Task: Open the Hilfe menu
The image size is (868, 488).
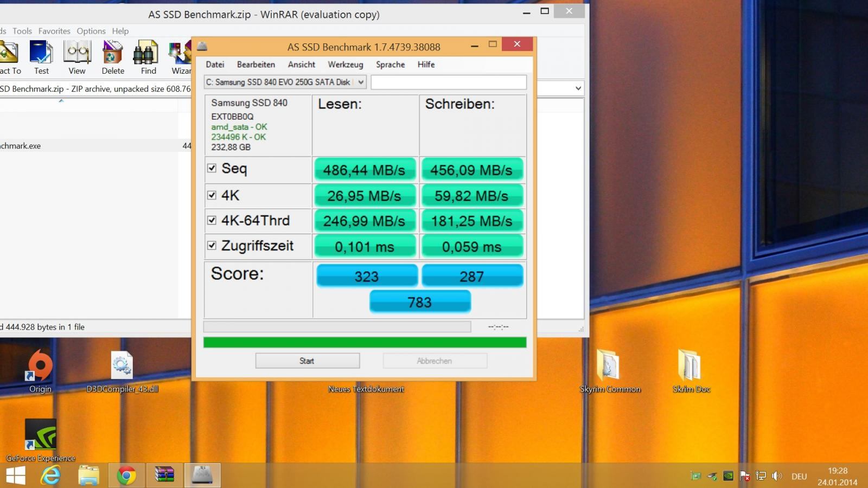Action: click(x=426, y=64)
